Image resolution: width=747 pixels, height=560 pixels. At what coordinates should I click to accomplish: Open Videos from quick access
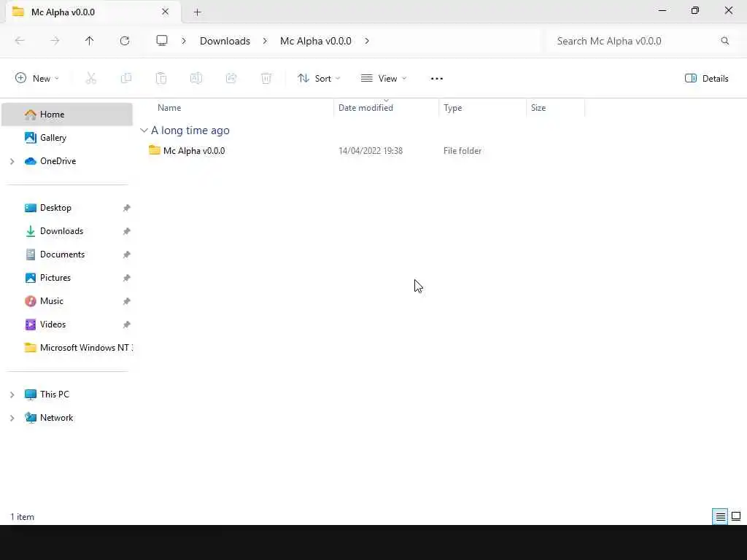tap(53, 324)
